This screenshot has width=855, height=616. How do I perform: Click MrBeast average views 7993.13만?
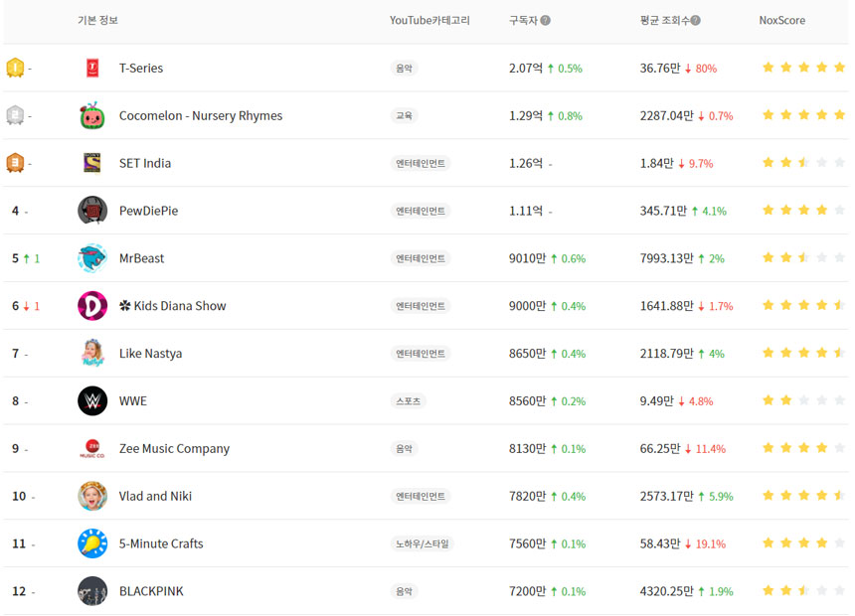[666, 258]
